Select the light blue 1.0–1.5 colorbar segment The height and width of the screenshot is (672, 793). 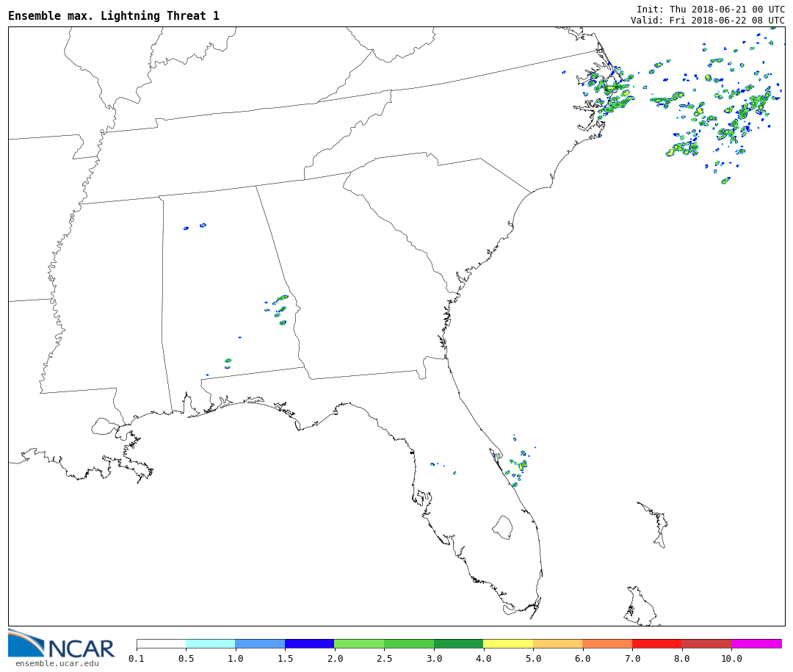click(x=261, y=643)
